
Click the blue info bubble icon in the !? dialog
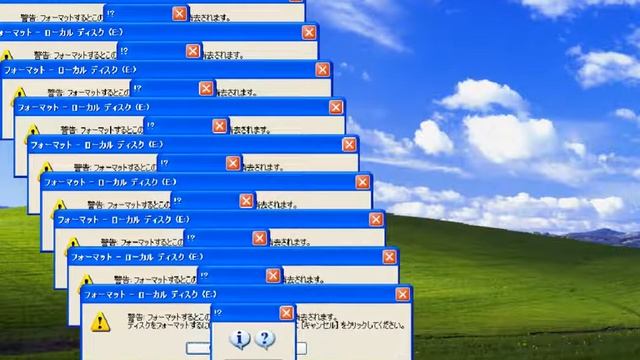(x=240, y=340)
